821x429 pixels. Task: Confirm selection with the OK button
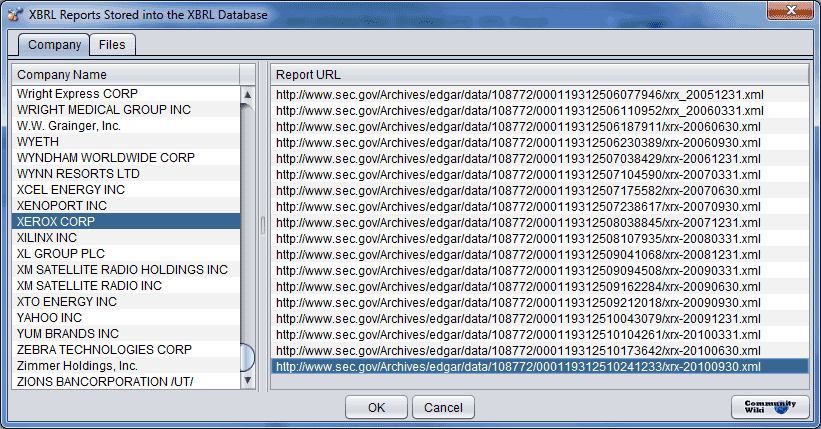point(376,407)
